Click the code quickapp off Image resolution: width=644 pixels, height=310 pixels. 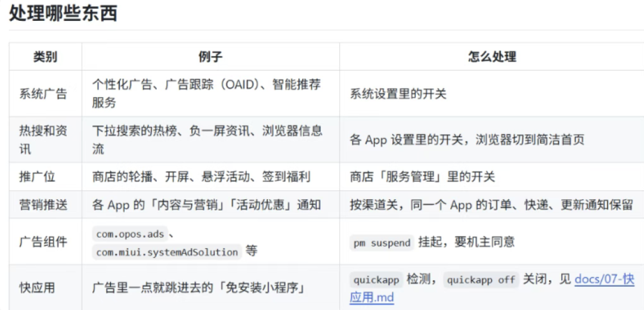pyautogui.click(x=481, y=280)
